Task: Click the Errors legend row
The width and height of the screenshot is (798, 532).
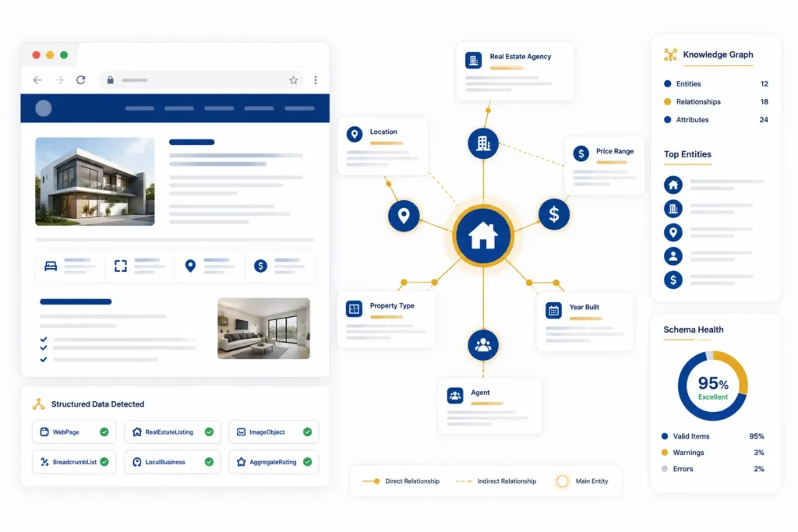Action: tap(713, 469)
